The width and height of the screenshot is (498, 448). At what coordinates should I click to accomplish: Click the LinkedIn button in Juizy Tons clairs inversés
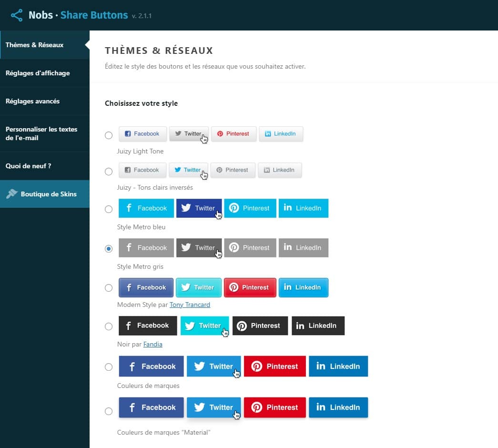click(280, 170)
